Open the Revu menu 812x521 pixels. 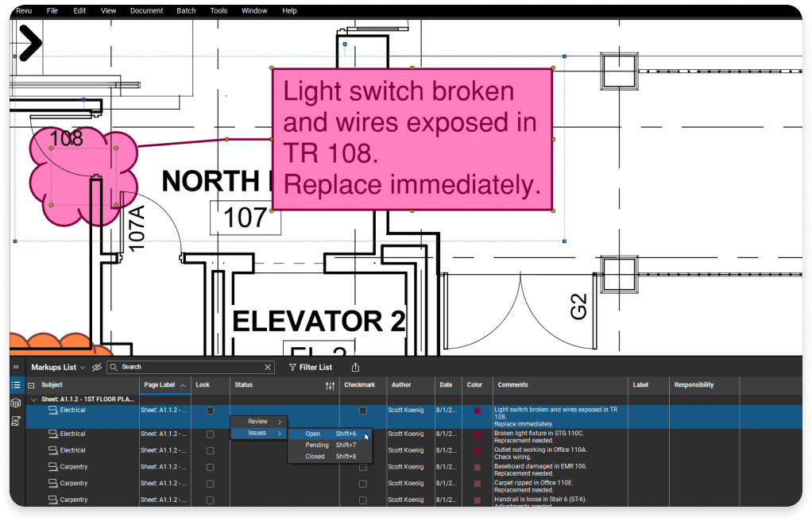point(24,11)
